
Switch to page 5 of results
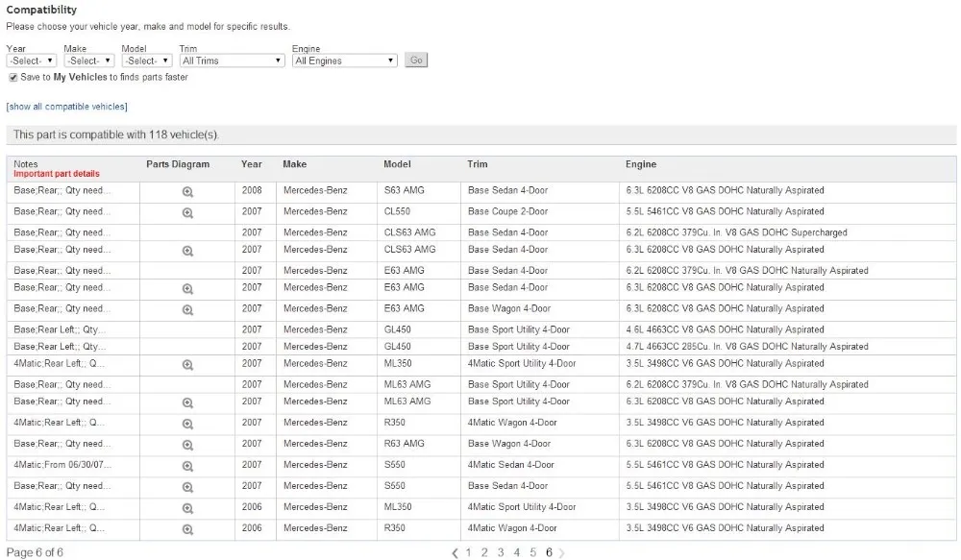(532, 552)
